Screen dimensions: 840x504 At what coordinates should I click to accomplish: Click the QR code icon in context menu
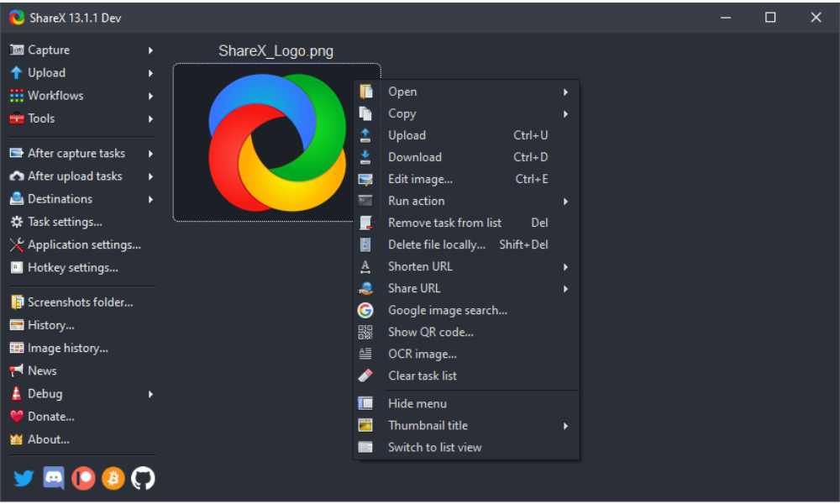pyautogui.click(x=365, y=332)
